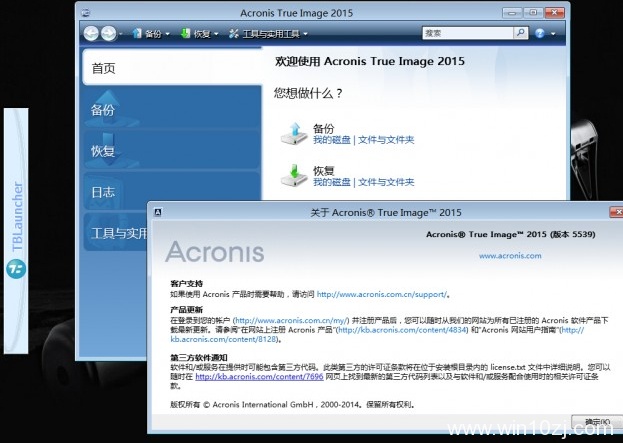Click the 产品更新 heading

[x=187, y=310]
